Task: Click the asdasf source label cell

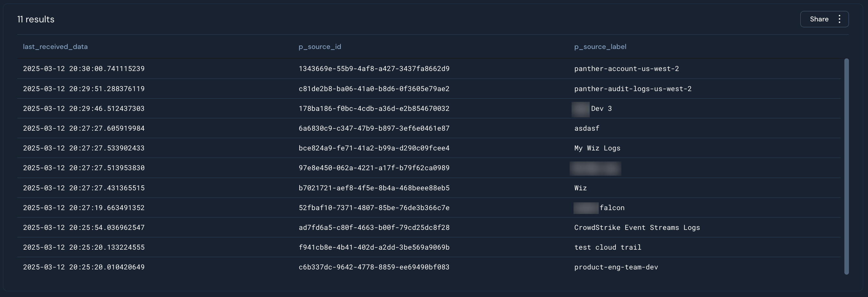Action: [587, 128]
